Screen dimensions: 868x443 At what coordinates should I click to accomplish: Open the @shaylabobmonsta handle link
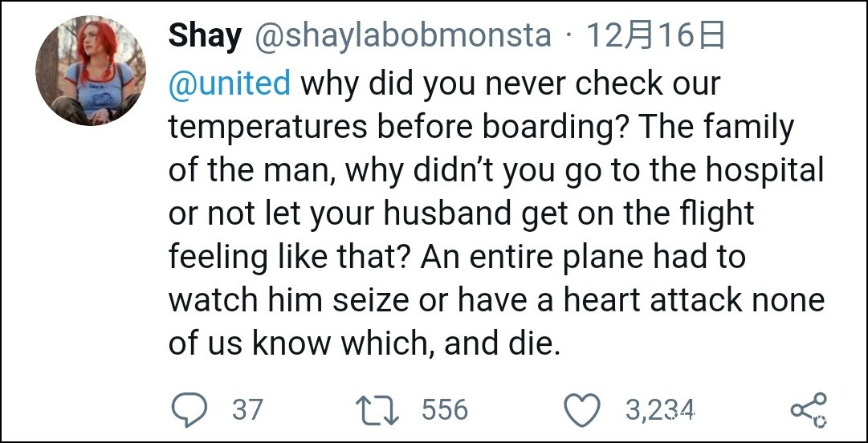403,36
